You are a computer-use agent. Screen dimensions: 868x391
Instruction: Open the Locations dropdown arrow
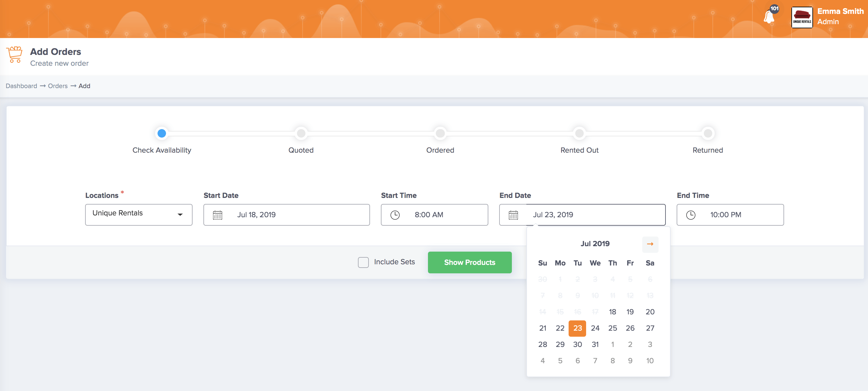[180, 215]
